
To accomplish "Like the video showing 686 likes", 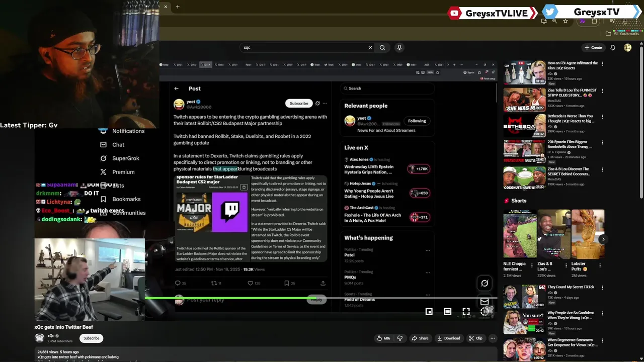I will point(383,338).
